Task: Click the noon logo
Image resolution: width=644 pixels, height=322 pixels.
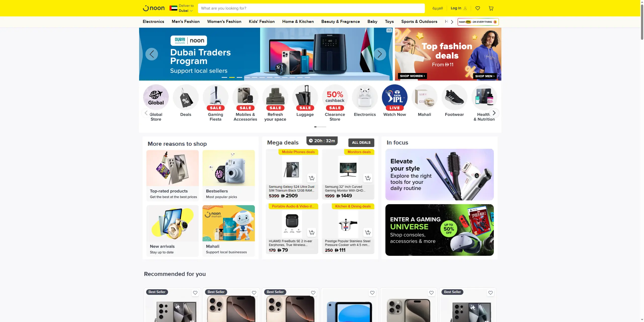Action: tap(154, 8)
